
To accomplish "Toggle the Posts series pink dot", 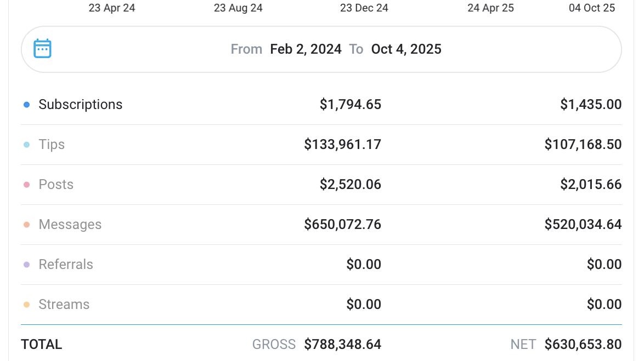I will (x=26, y=185).
